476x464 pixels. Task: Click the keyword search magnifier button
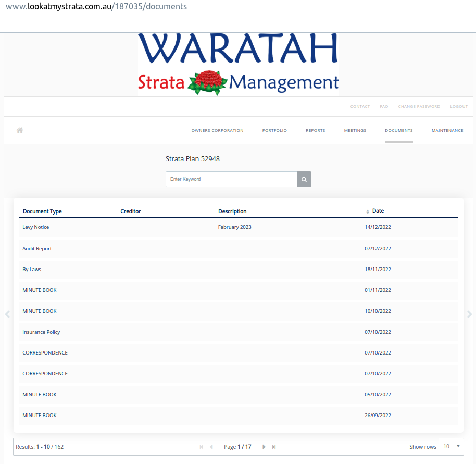304,179
